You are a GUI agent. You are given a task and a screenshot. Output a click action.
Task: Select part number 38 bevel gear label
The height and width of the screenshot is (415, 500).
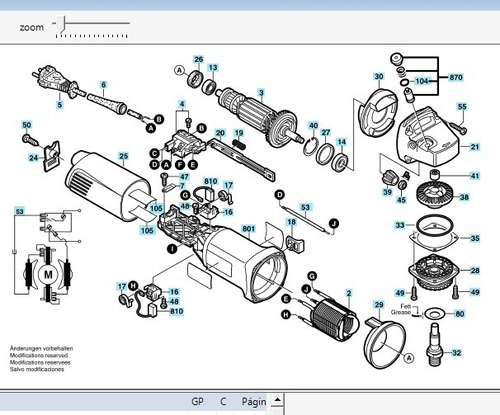pyautogui.click(x=464, y=197)
